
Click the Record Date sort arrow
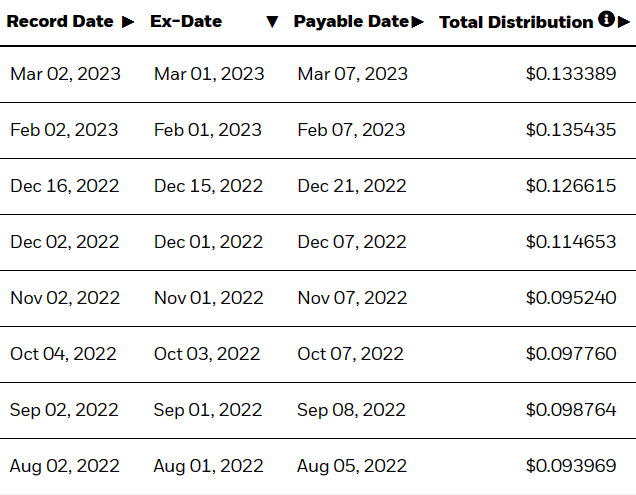pyautogui.click(x=128, y=22)
